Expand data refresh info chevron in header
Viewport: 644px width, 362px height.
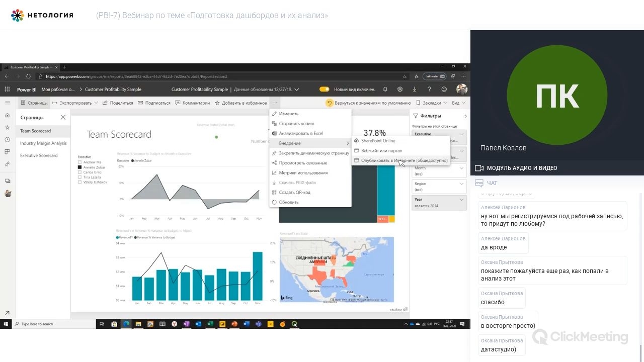(x=297, y=89)
